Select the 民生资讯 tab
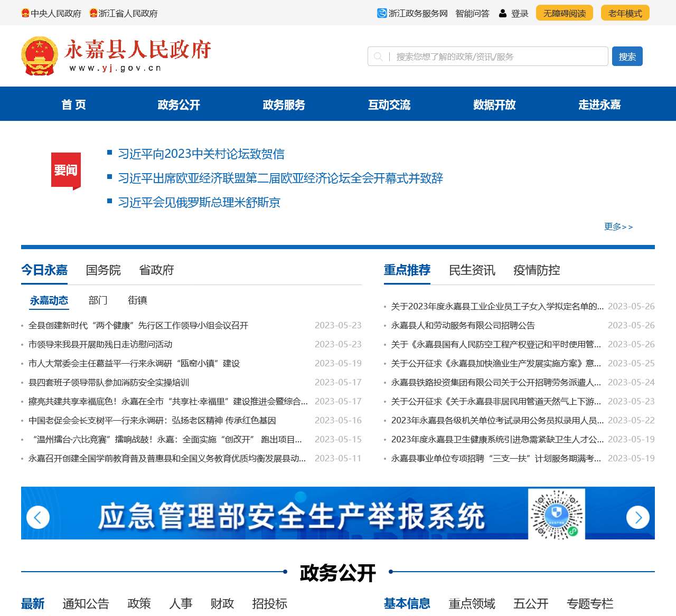Image resolution: width=676 pixels, height=616 pixels. click(472, 270)
